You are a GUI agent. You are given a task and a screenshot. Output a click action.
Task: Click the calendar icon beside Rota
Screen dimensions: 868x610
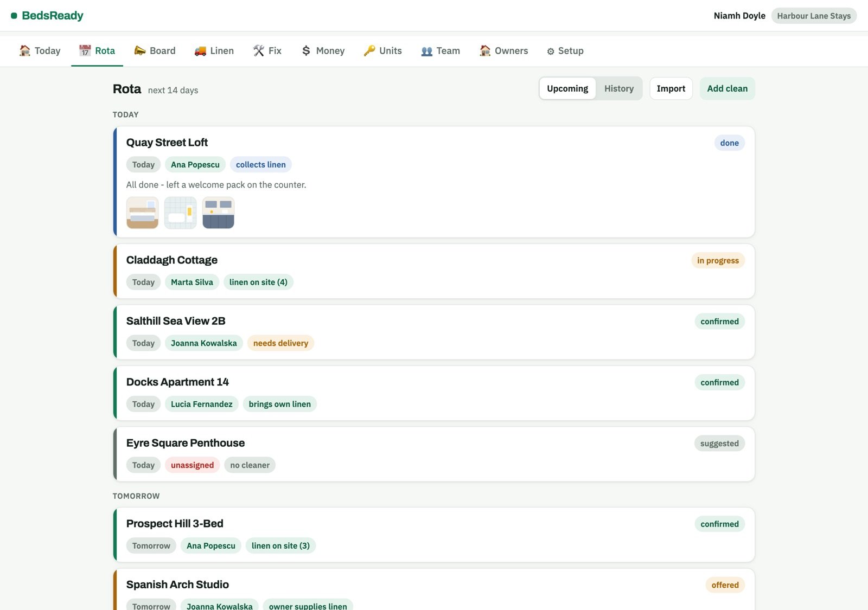point(85,50)
